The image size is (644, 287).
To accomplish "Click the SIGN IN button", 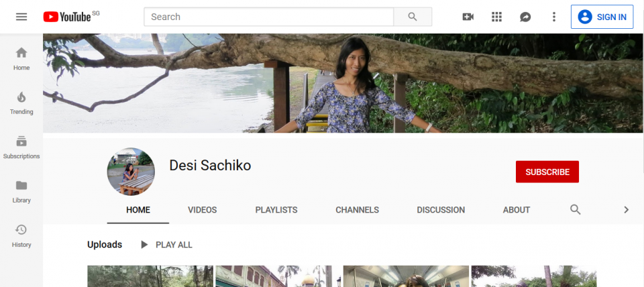I will coord(602,17).
